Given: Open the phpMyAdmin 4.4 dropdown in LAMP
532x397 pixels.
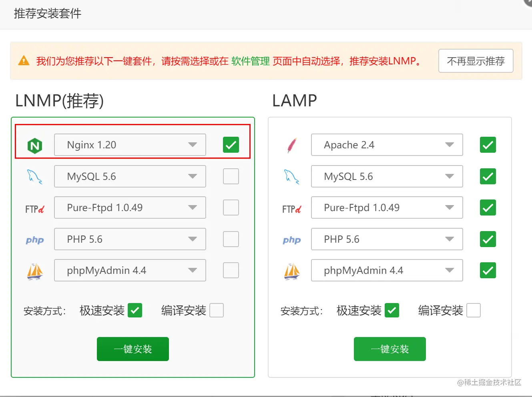Looking at the screenshot, I should pyautogui.click(x=387, y=270).
